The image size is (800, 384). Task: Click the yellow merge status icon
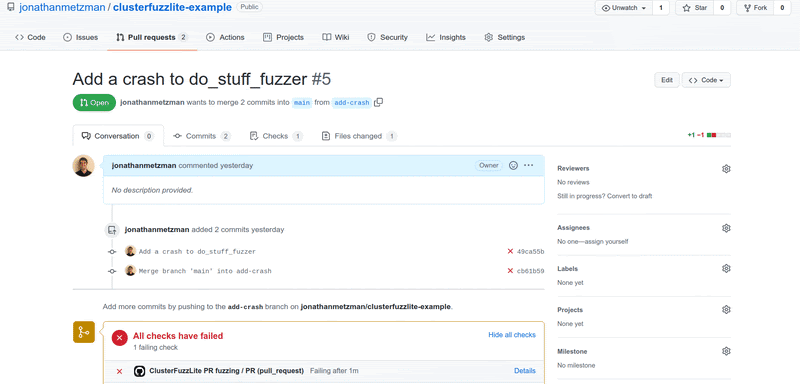[84, 332]
